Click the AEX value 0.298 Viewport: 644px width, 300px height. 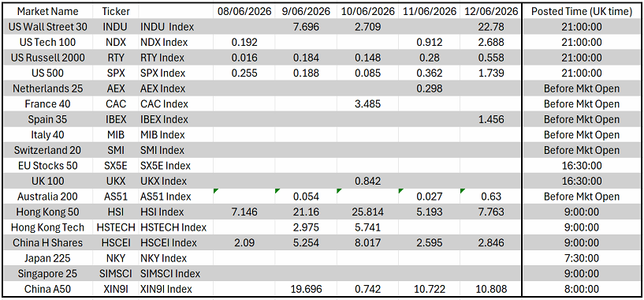(x=429, y=89)
